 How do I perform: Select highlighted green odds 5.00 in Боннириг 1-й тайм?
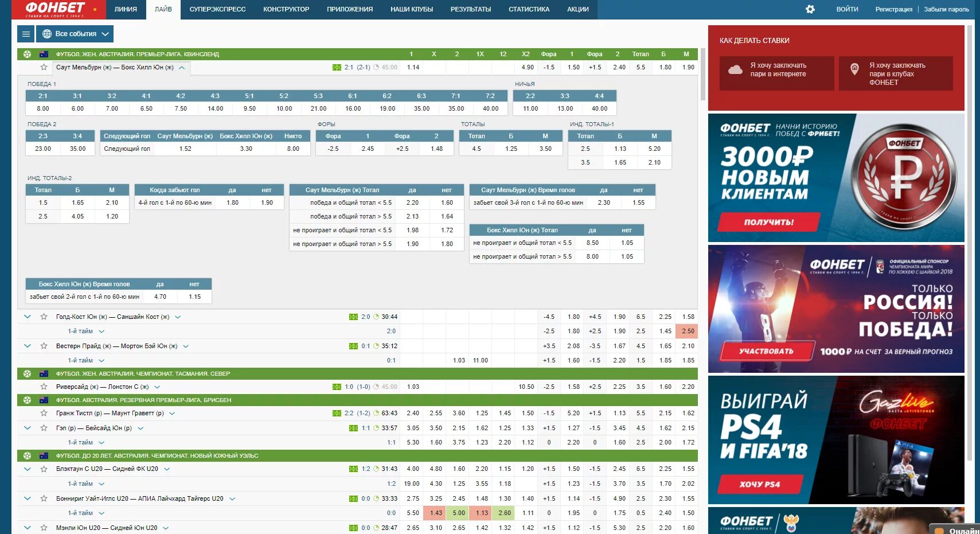tap(459, 513)
